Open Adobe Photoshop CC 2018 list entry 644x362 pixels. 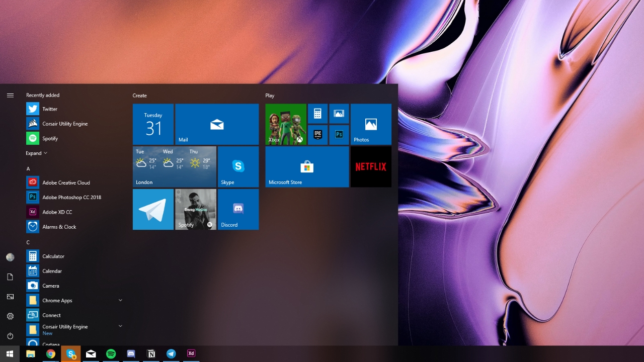click(x=74, y=197)
